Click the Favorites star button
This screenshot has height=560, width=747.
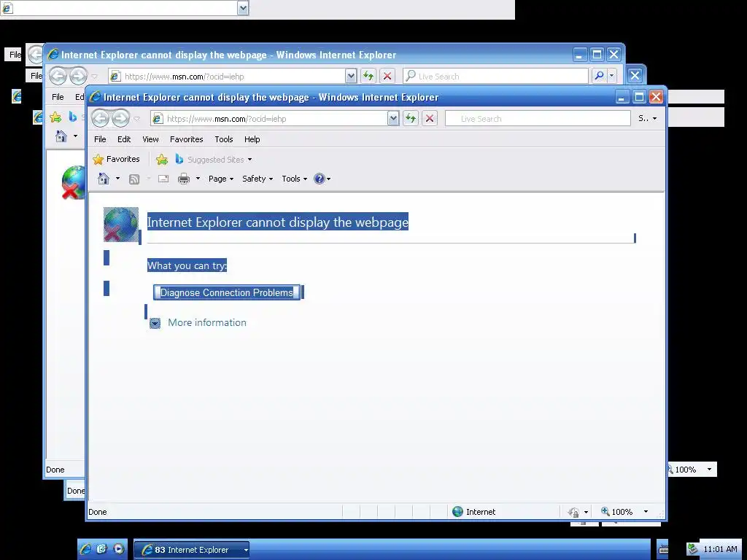116,159
